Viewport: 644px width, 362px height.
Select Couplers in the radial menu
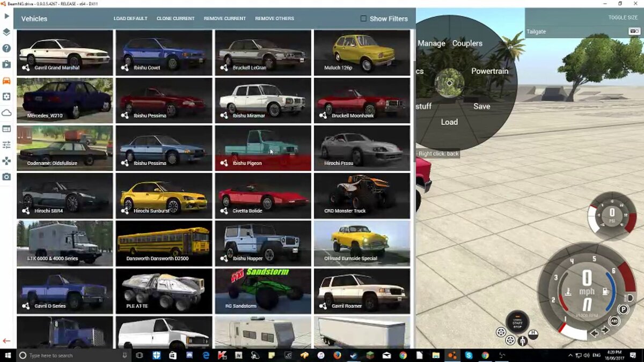467,43
